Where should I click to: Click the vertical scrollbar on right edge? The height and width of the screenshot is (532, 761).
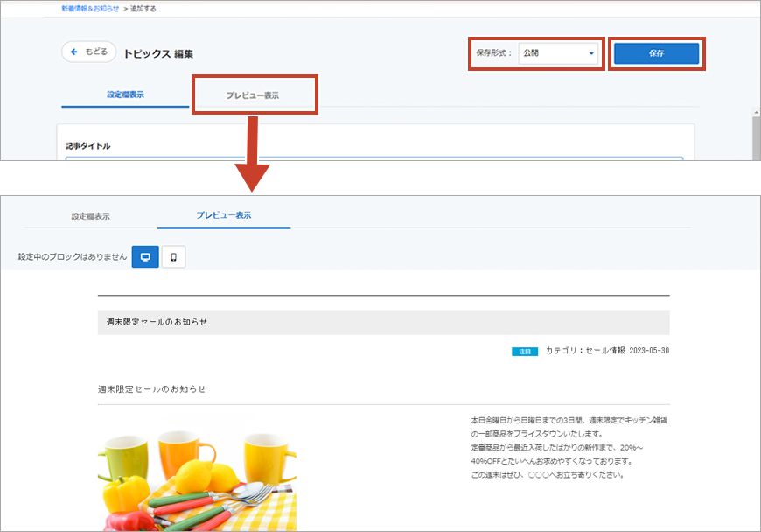click(x=756, y=131)
